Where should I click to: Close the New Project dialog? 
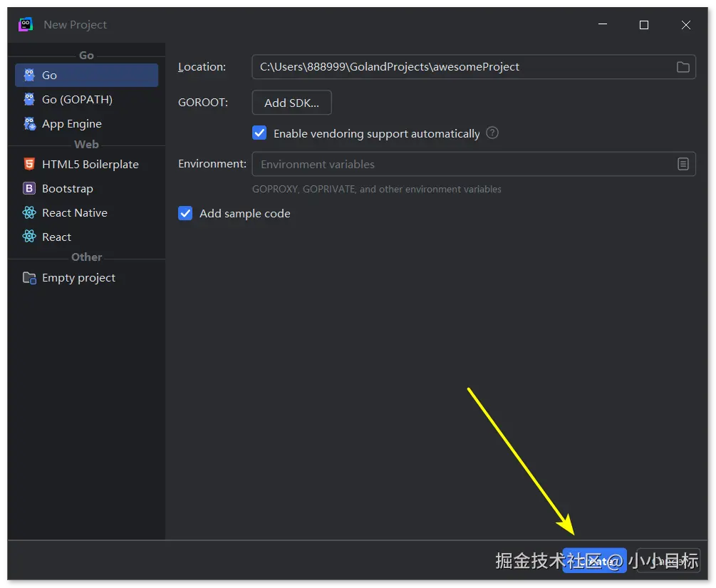click(686, 25)
